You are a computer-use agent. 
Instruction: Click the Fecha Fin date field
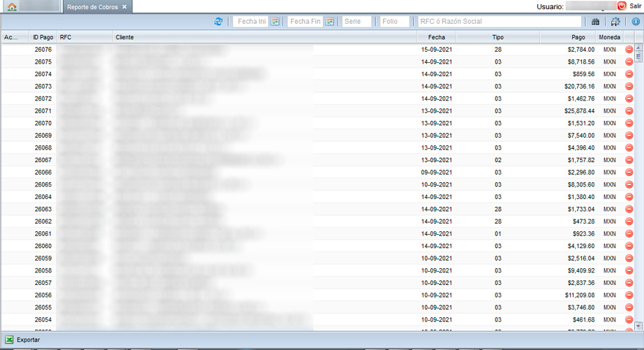click(305, 22)
